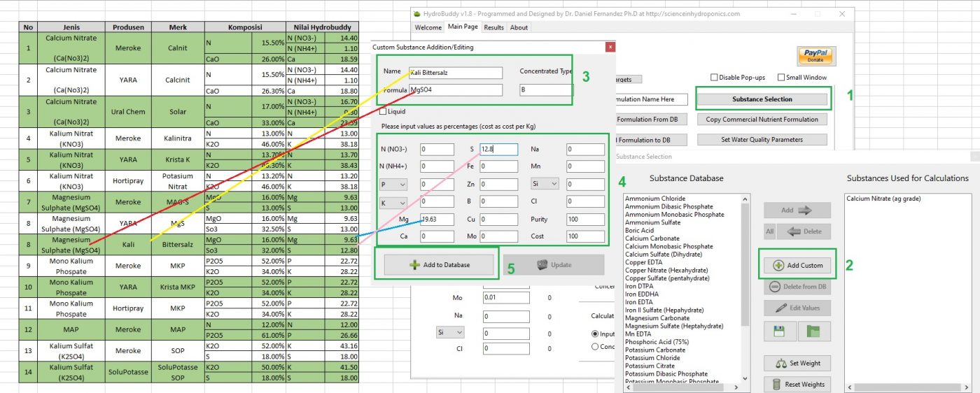Click Reset Weights trash can button
The image size is (980, 393).
[x=797, y=384]
